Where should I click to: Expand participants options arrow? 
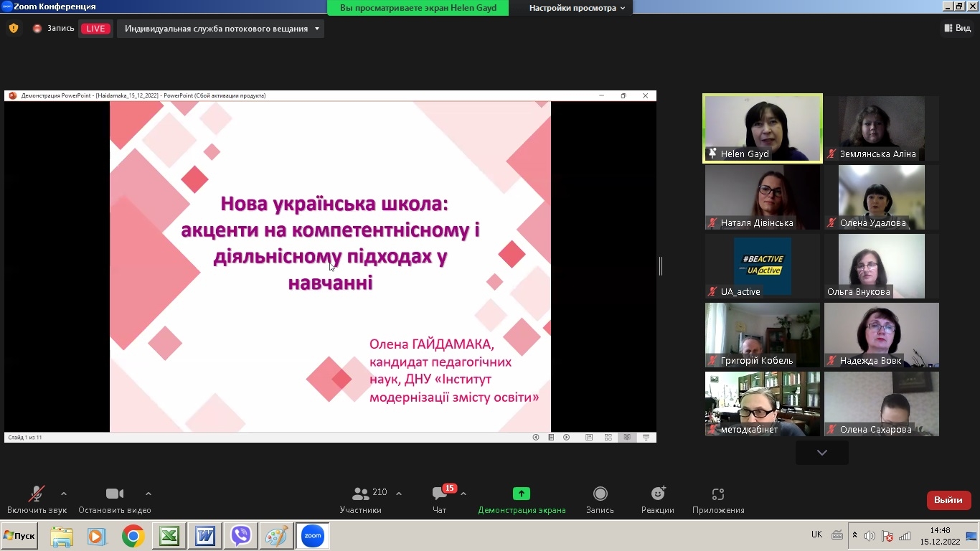click(399, 494)
